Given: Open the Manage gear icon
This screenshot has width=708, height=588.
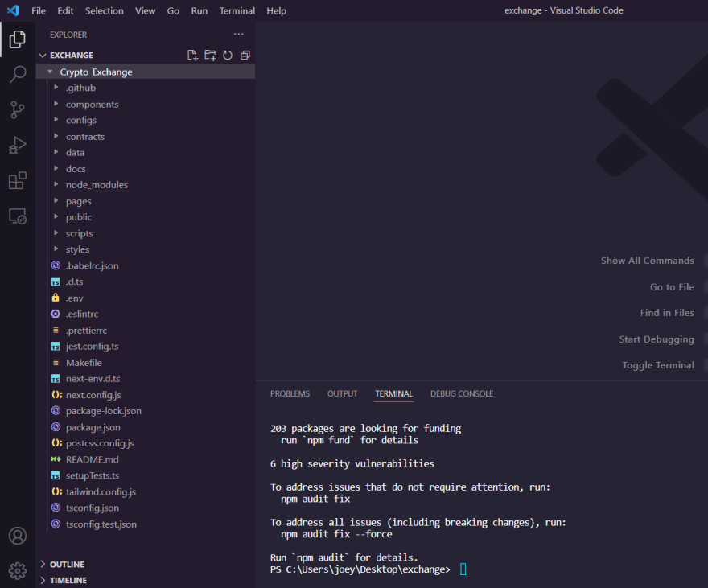Looking at the screenshot, I should pos(17,571).
